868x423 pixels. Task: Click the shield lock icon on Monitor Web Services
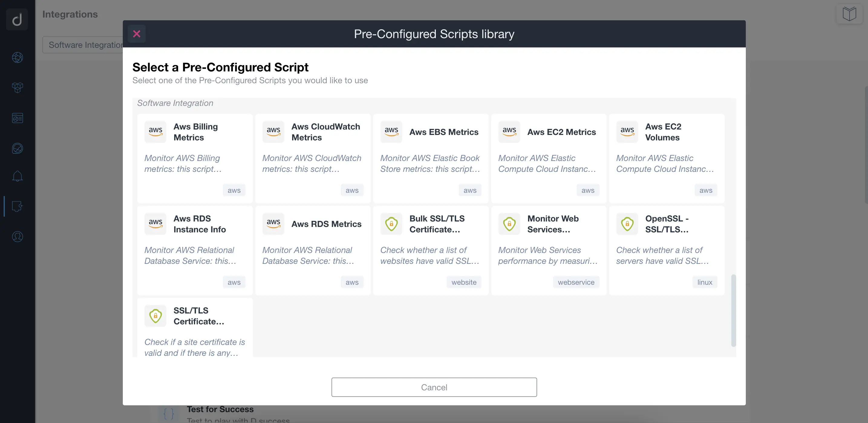(509, 224)
